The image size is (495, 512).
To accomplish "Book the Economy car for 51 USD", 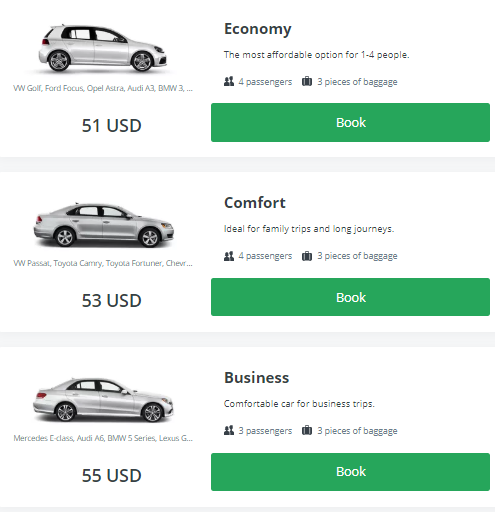I will pyautogui.click(x=350, y=122).
